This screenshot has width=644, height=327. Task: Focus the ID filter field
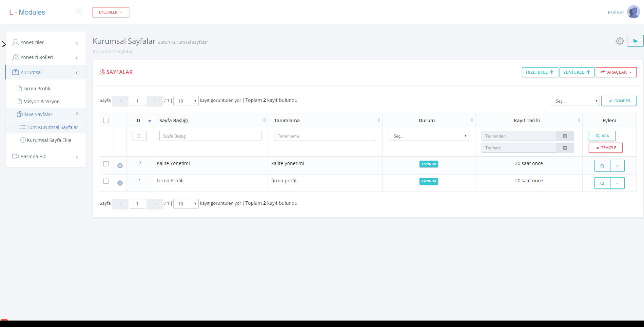[x=140, y=136]
